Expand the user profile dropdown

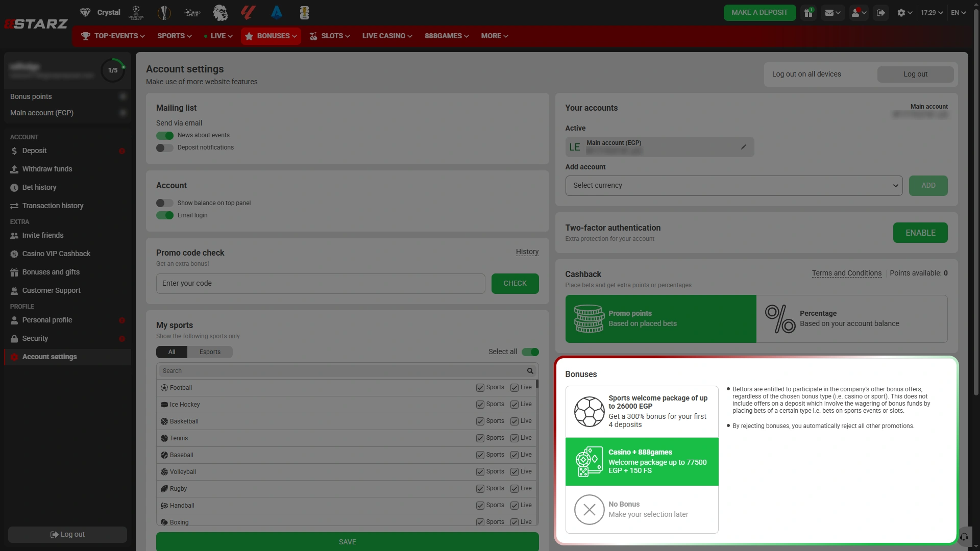tap(859, 13)
